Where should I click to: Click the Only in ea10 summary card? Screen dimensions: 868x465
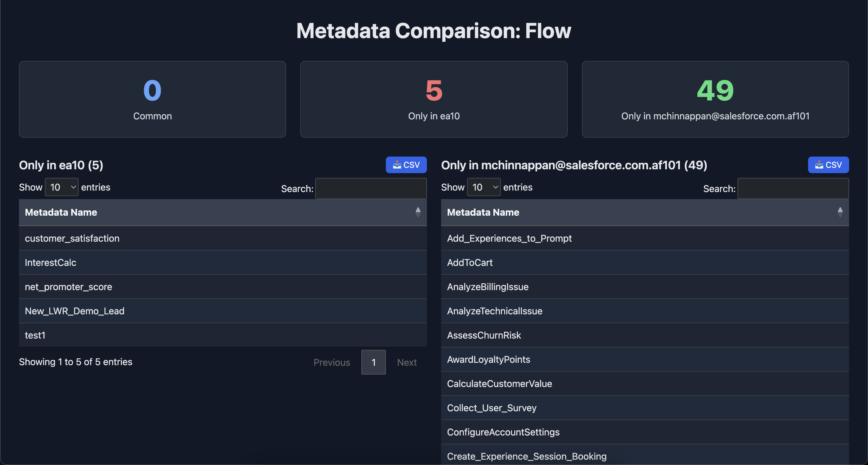434,99
